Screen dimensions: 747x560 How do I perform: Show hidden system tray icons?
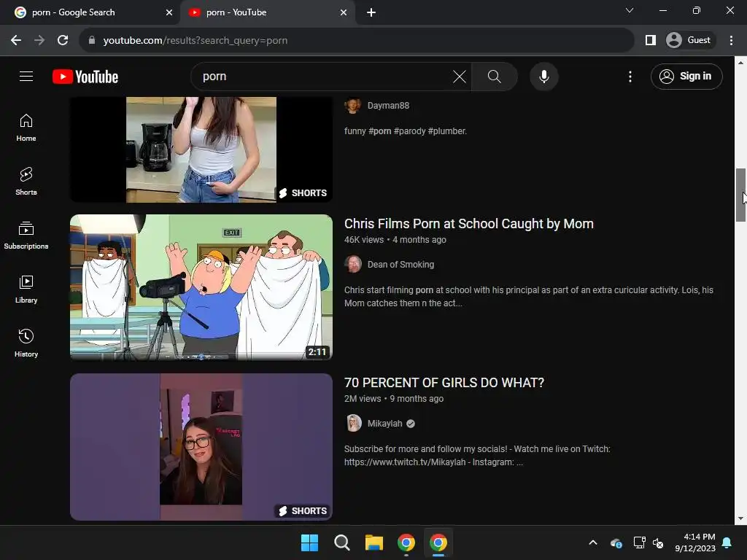point(593,542)
